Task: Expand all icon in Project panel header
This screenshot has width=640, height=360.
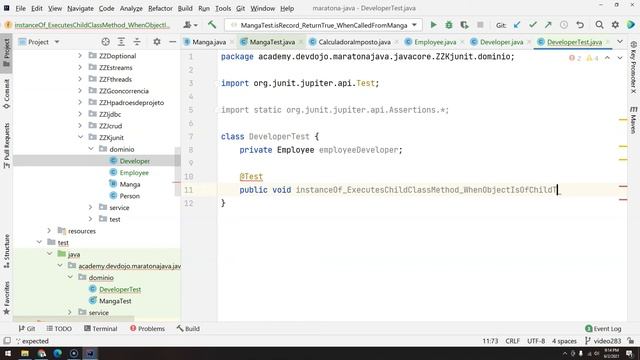Action: [121, 42]
